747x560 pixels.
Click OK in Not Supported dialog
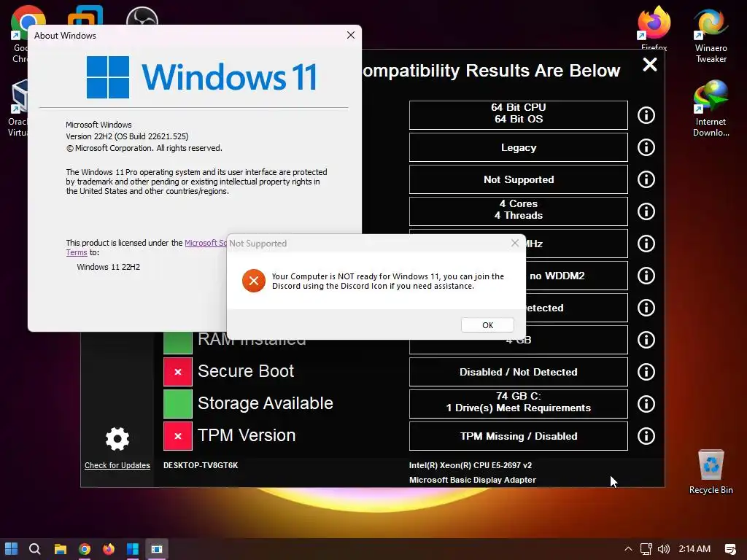coord(487,325)
